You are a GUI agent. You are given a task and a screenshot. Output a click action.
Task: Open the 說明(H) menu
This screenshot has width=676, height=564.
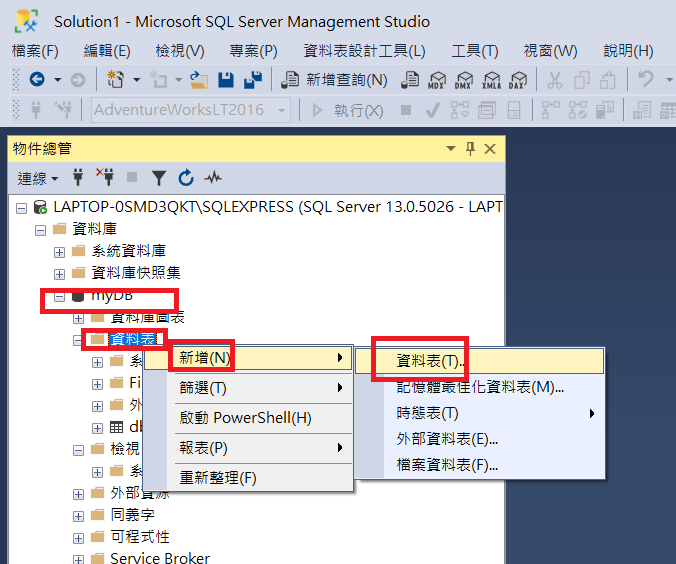pos(628,51)
